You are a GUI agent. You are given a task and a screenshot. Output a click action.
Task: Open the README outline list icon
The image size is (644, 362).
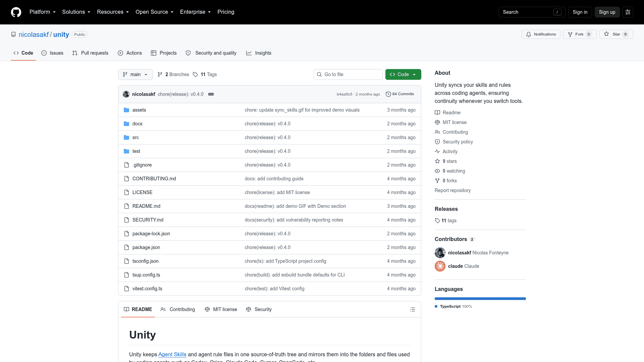(x=413, y=309)
